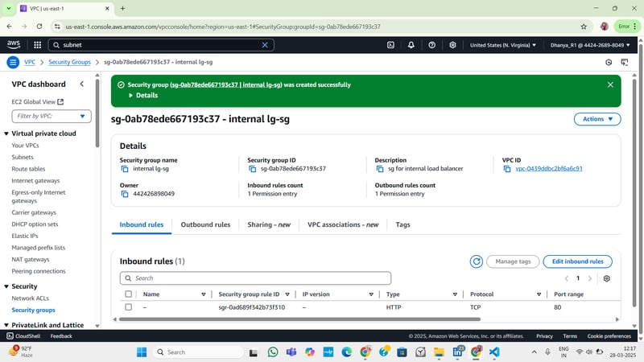Open Route tables in the sidebar

(28, 169)
